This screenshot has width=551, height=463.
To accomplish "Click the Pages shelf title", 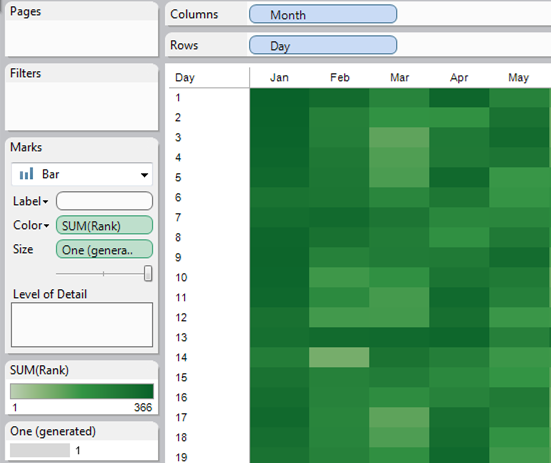I will [x=25, y=11].
